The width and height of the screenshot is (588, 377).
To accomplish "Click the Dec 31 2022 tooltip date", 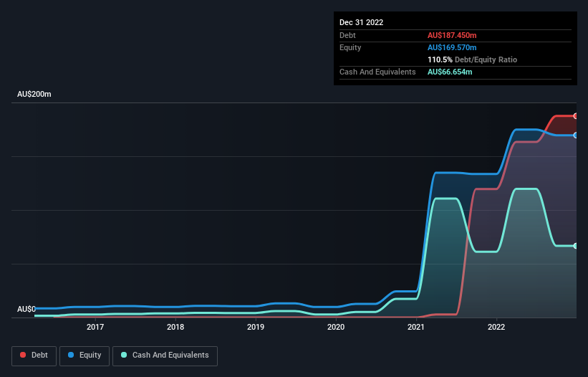I will pos(362,22).
